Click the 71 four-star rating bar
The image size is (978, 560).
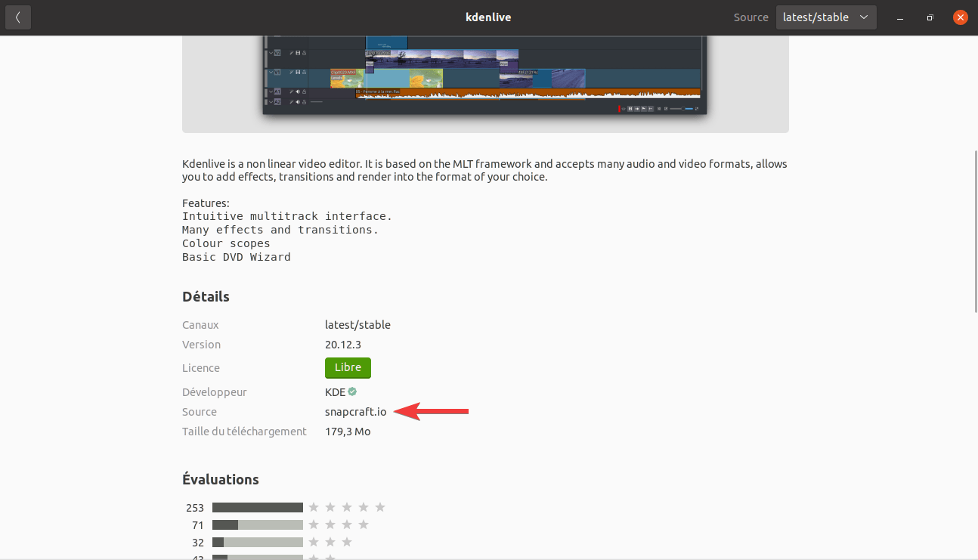[257, 524]
